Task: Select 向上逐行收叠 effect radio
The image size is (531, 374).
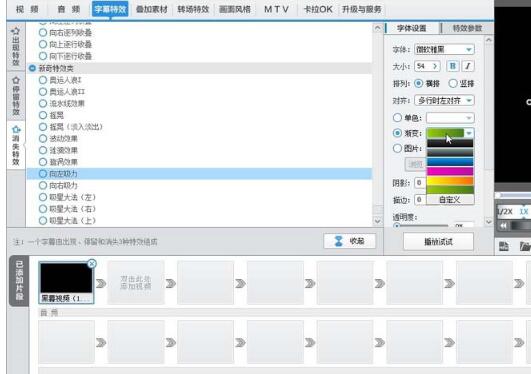Action: (x=43, y=44)
